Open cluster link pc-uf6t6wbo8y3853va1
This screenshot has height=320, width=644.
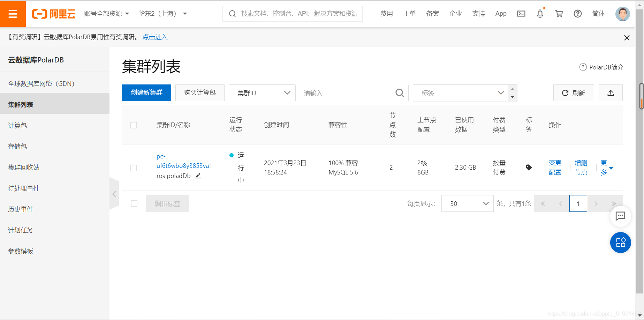pyautogui.click(x=184, y=161)
